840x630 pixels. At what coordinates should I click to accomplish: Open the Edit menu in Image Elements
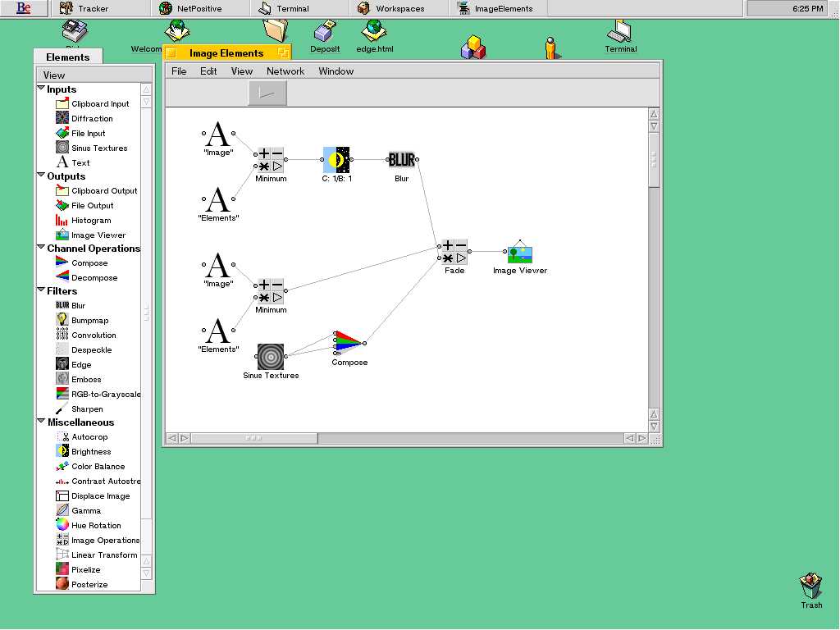click(208, 71)
